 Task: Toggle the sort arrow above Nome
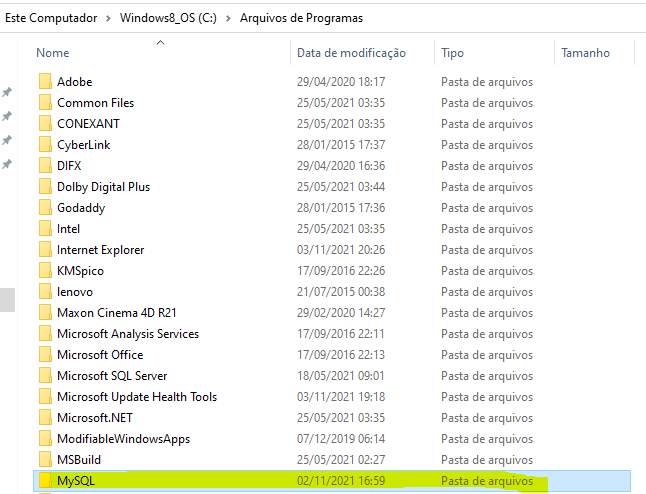pos(161,42)
